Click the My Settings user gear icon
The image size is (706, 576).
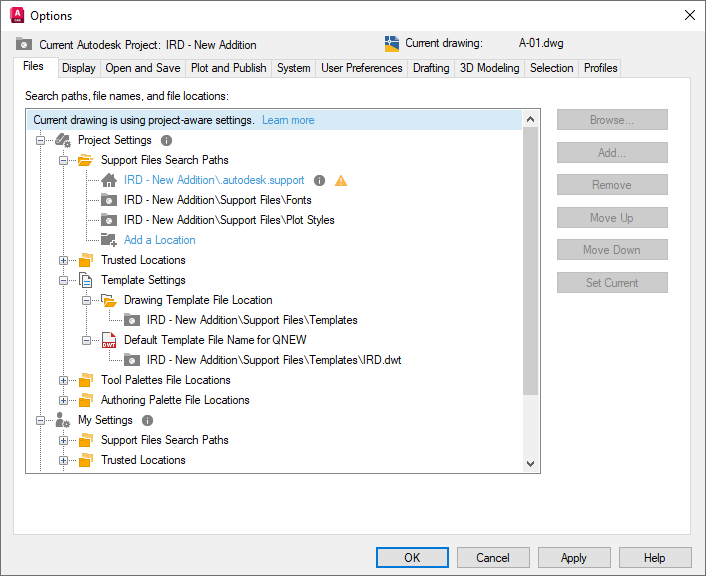click(x=63, y=420)
